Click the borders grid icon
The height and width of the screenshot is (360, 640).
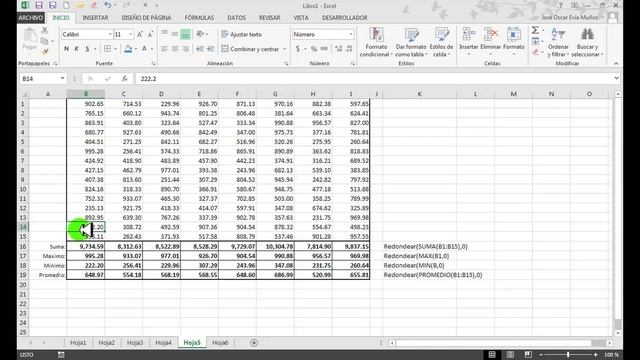point(107,49)
